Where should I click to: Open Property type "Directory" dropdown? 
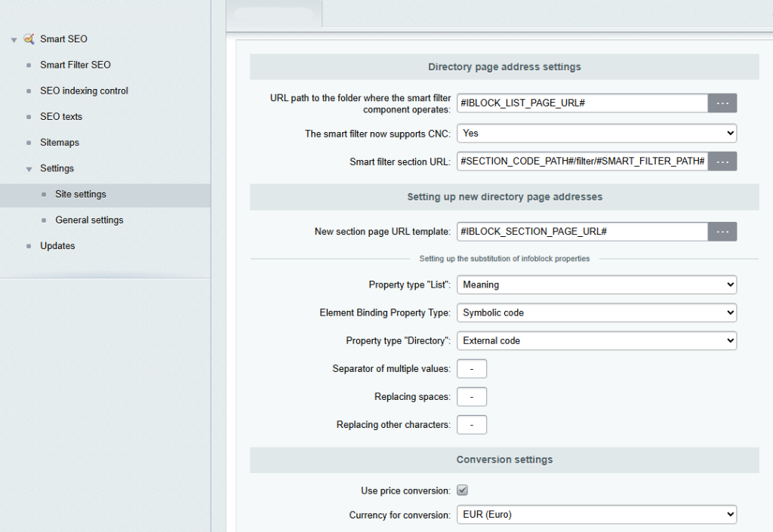coord(596,341)
